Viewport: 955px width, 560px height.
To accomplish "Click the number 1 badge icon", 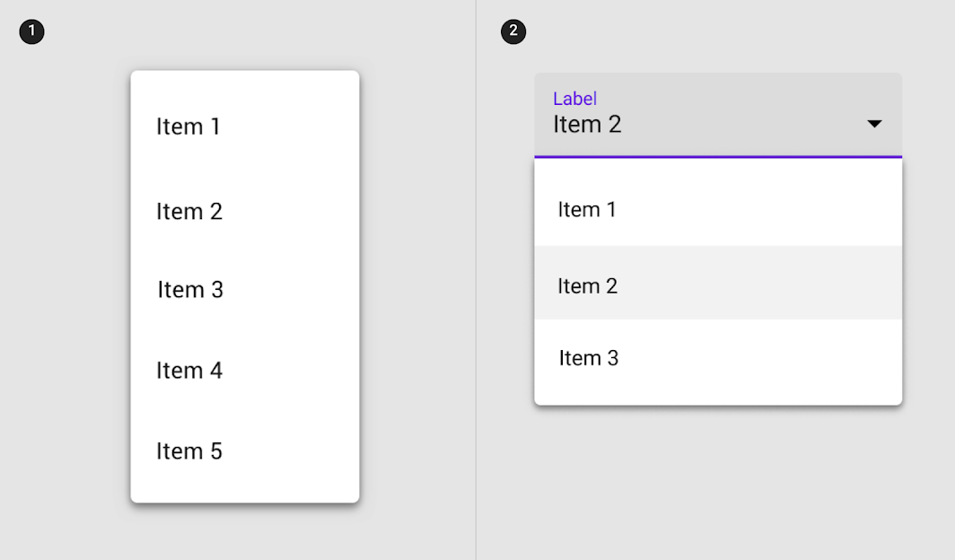I will [31, 32].
